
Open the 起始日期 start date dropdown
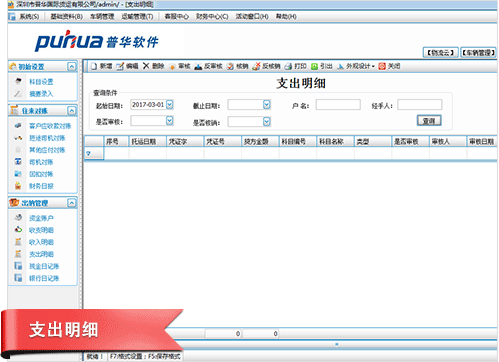click(x=170, y=105)
